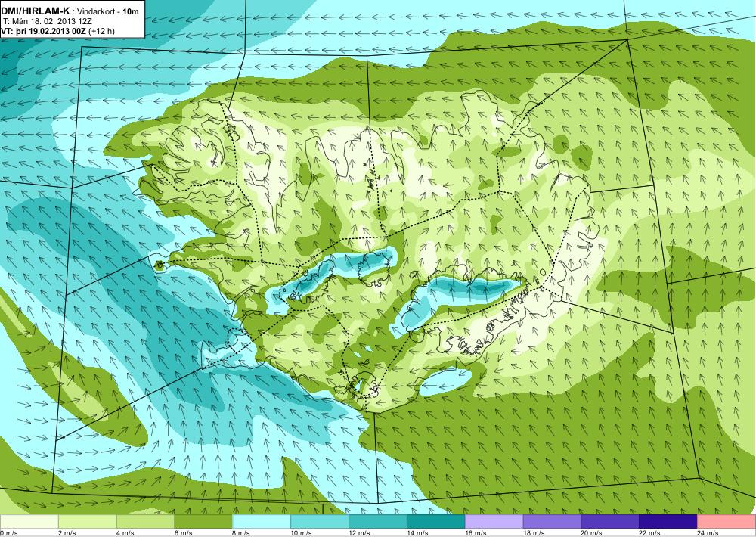Screen dimensions: 756x537
Task: Click the '10 m/s' legend label
Action: click(x=301, y=533)
